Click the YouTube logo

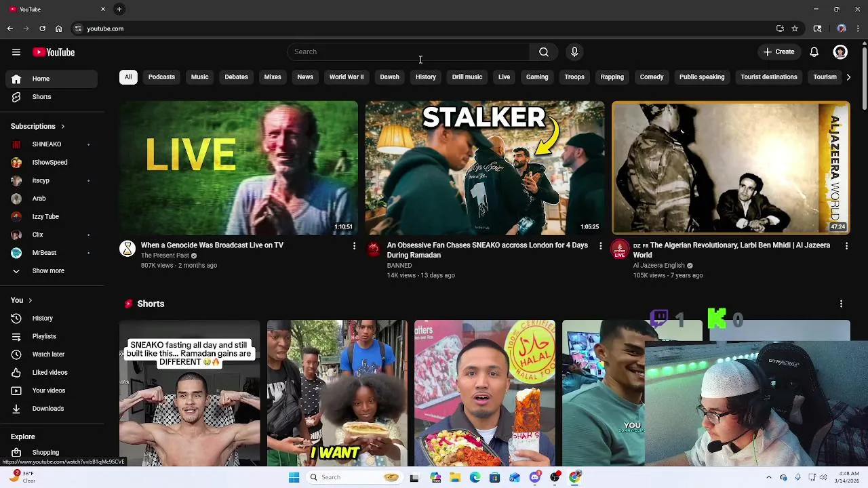[54, 52]
